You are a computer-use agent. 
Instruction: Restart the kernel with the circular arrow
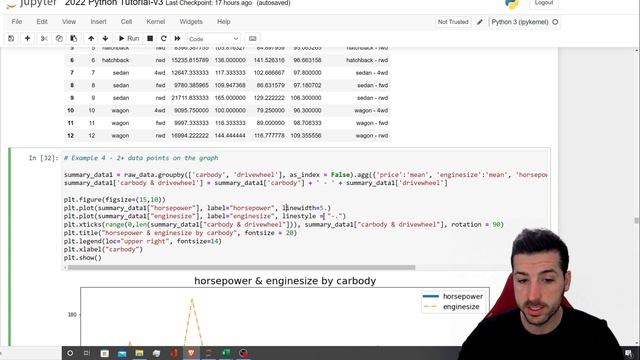click(x=164, y=38)
